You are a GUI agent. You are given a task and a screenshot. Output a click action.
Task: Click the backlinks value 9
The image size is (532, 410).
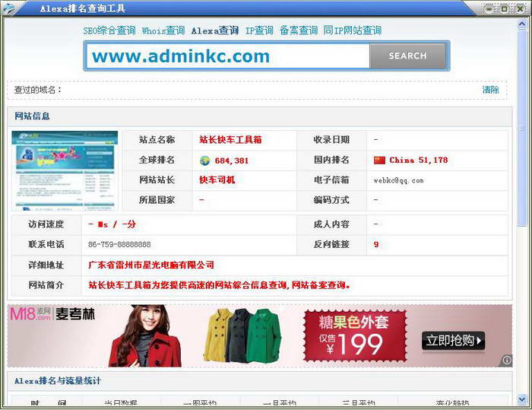[376, 244]
